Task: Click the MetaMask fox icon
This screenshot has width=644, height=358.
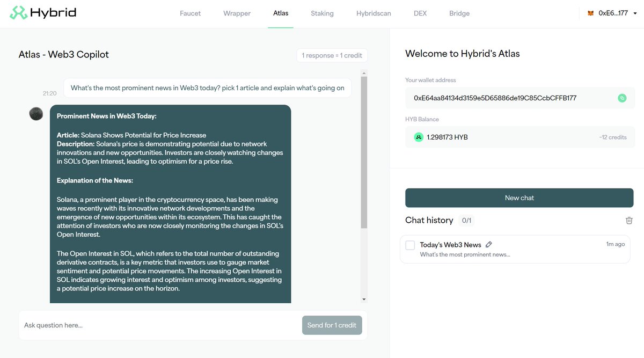Action: click(x=590, y=13)
